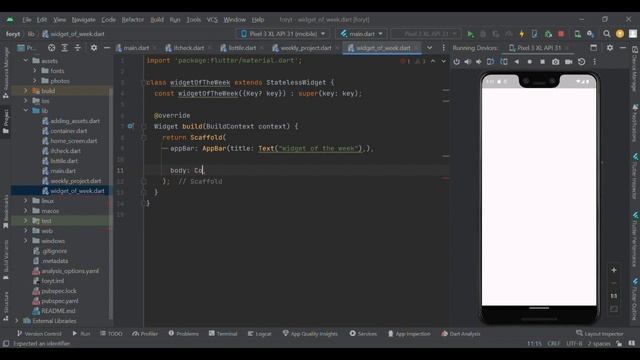Screen dimensions: 640x360
Task: Show hidden editor tabs chevron
Action: point(429,48)
